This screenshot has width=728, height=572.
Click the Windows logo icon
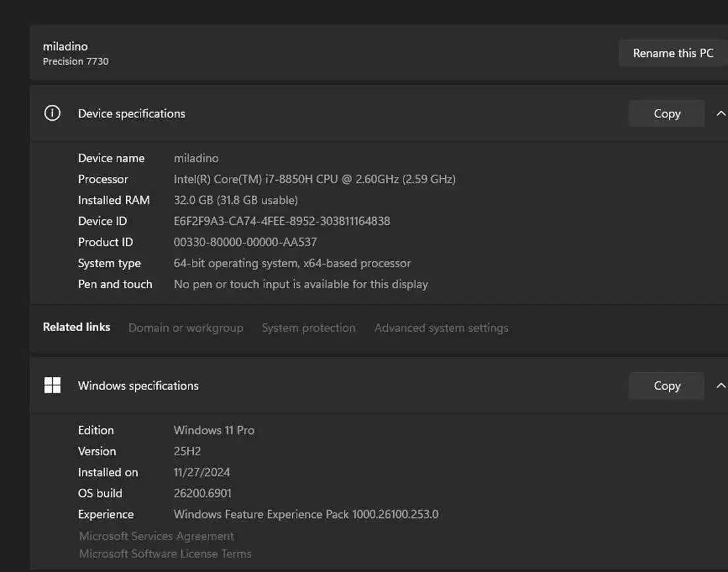(52, 386)
